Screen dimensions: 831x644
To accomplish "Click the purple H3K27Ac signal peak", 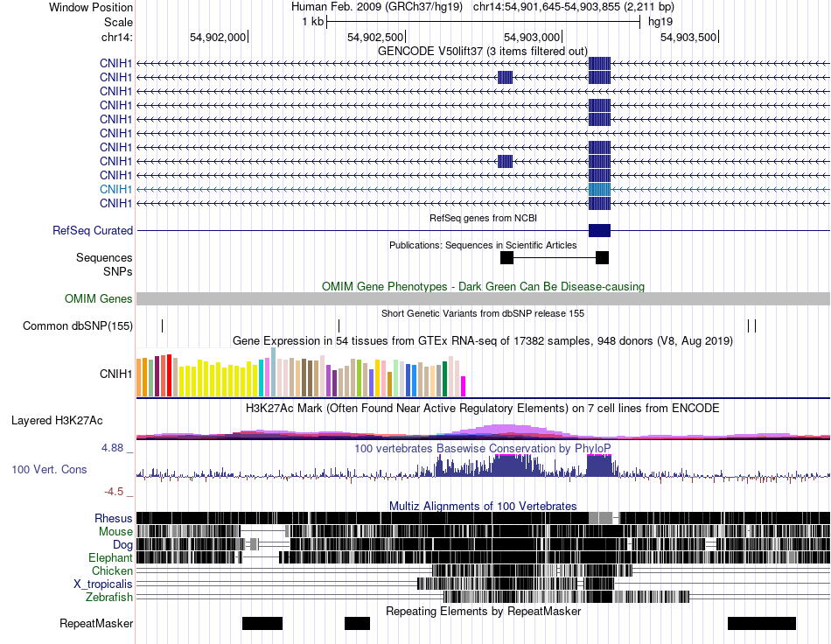I will pyautogui.click(x=509, y=429).
